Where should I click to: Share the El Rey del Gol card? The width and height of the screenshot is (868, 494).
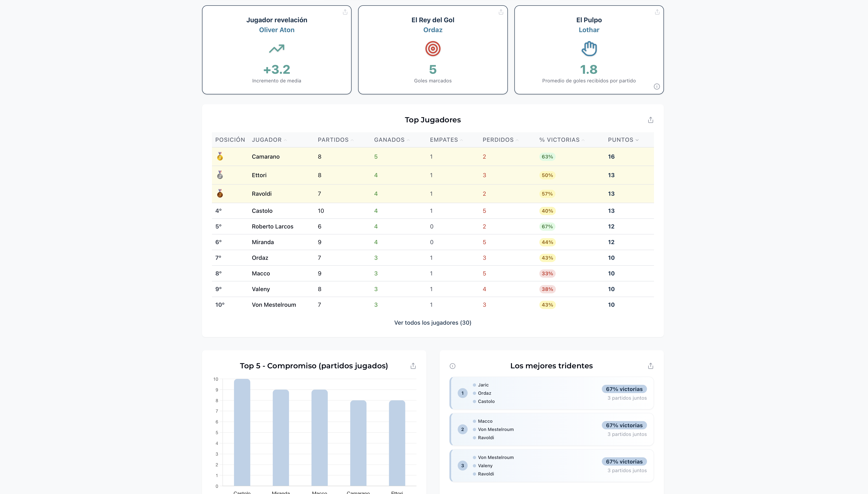501,12
